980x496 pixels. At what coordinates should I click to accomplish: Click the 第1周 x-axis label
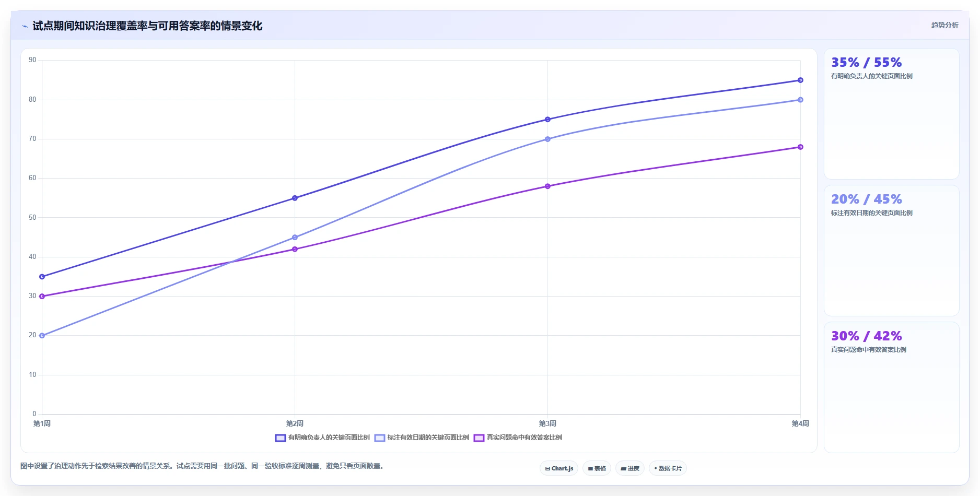pyautogui.click(x=42, y=423)
